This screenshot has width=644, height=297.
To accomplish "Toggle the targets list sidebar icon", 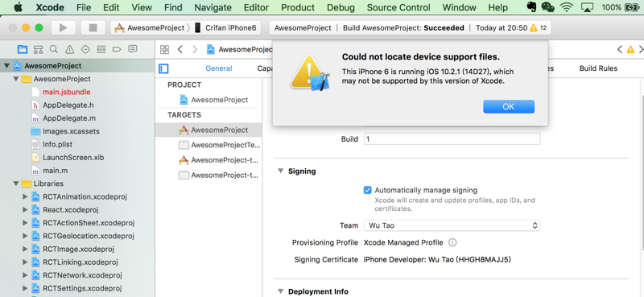I will [x=163, y=68].
